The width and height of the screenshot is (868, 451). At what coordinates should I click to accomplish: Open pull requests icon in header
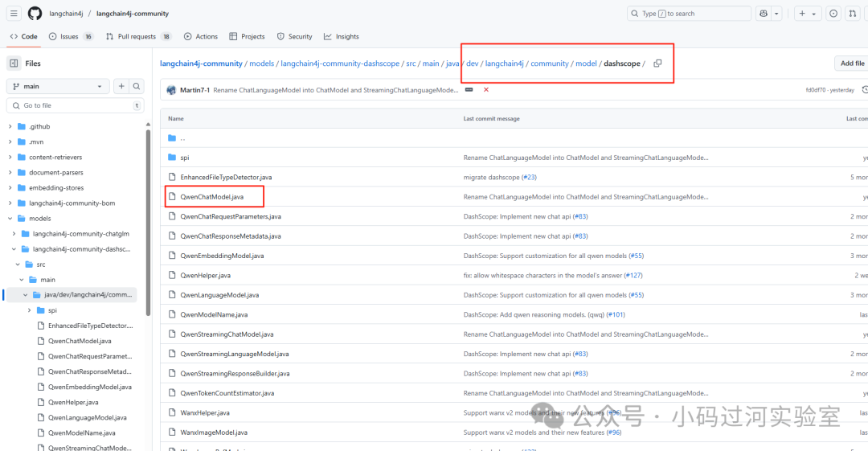tap(853, 14)
